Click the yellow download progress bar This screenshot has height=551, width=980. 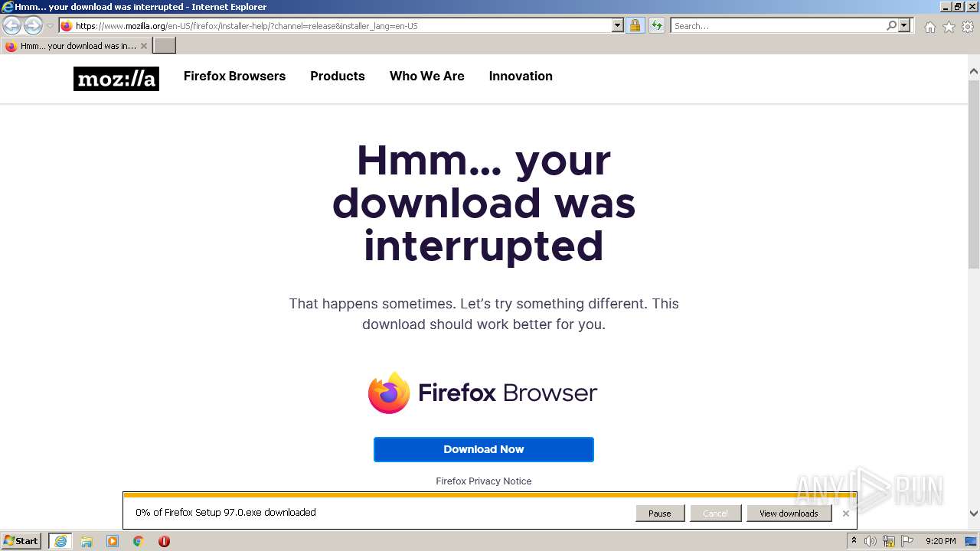click(489, 495)
